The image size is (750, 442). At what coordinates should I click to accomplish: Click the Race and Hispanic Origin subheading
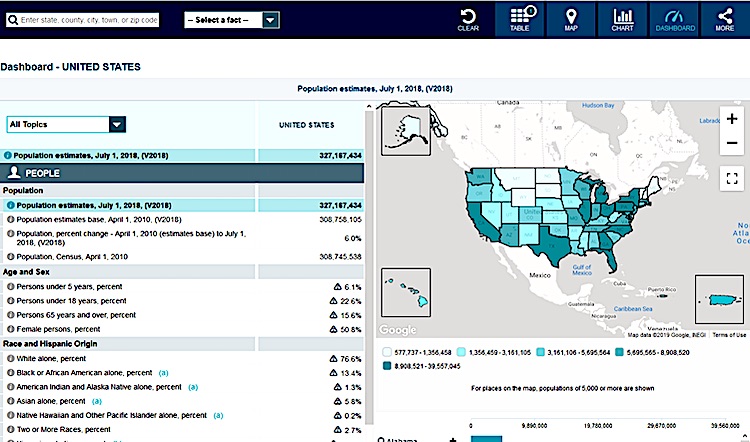tap(50, 343)
